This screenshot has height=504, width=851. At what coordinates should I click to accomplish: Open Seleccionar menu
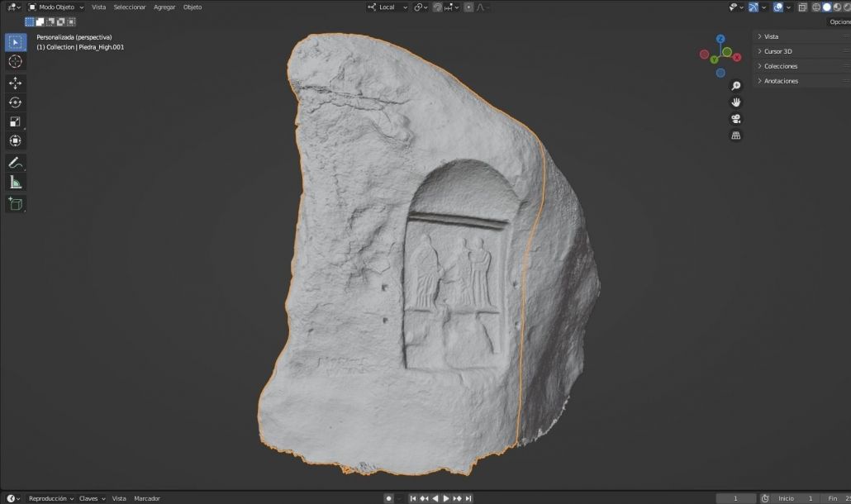[130, 7]
